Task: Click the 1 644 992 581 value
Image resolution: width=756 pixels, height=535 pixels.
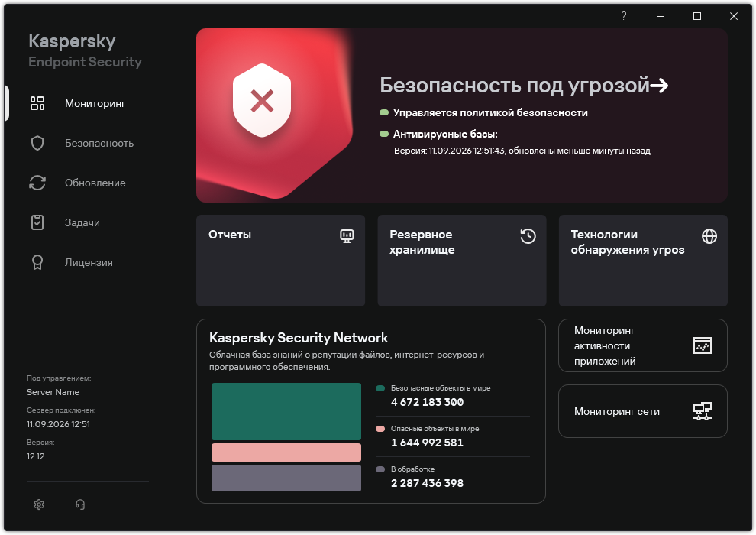Action: point(427,443)
